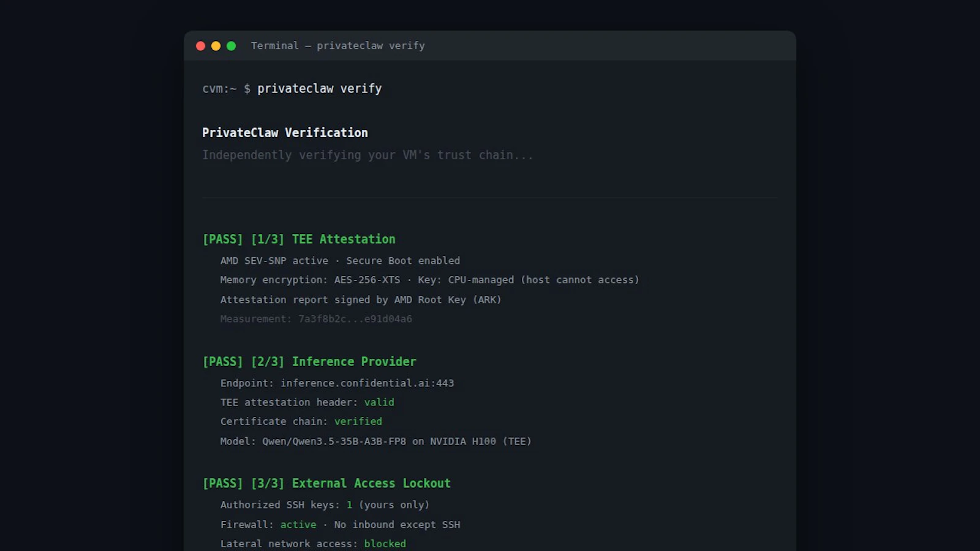Click the 'active' value of Firewall
This screenshot has width=980, height=551.
point(298,525)
